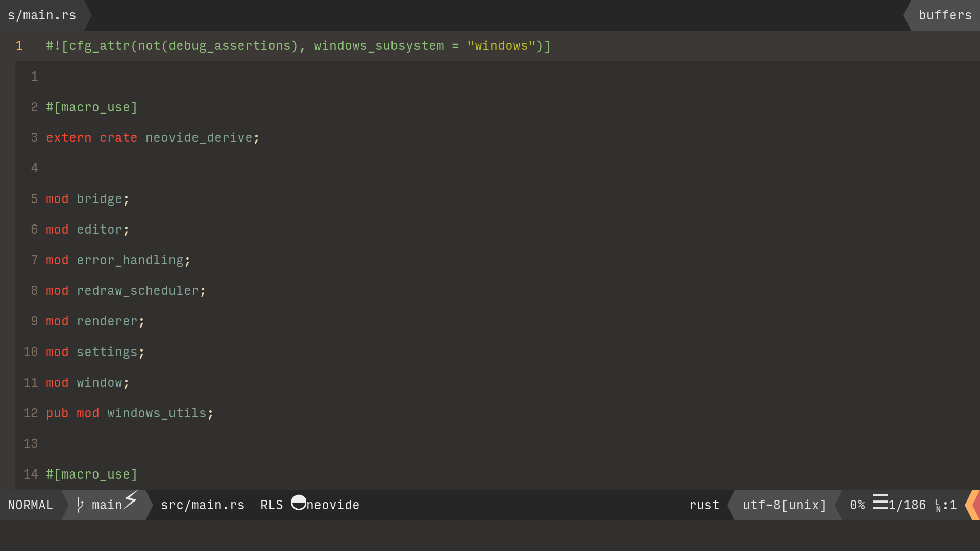980x551 pixels.
Task: Click the redraw_scheduler module name
Action: [x=138, y=291]
